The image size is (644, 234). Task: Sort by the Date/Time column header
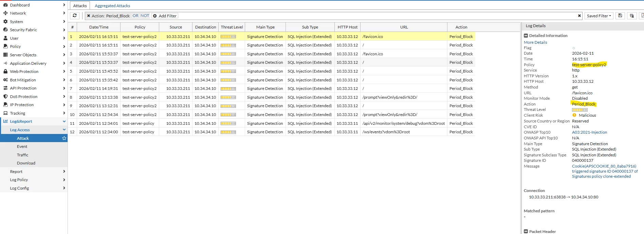point(99,27)
